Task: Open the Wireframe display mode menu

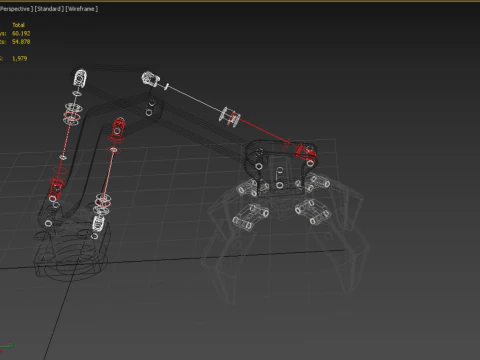Action: click(x=82, y=9)
